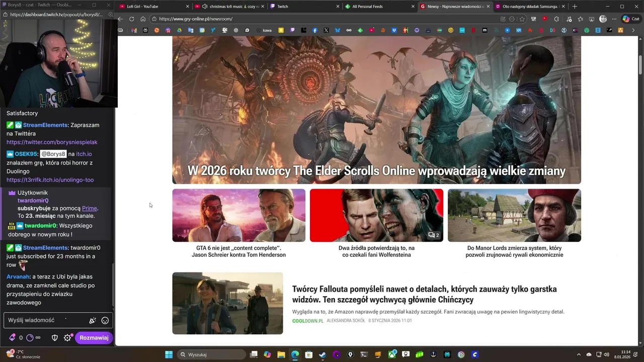Open File Explorer from taskbar
This screenshot has width=644, height=362.
pyautogui.click(x=281, y=354)
